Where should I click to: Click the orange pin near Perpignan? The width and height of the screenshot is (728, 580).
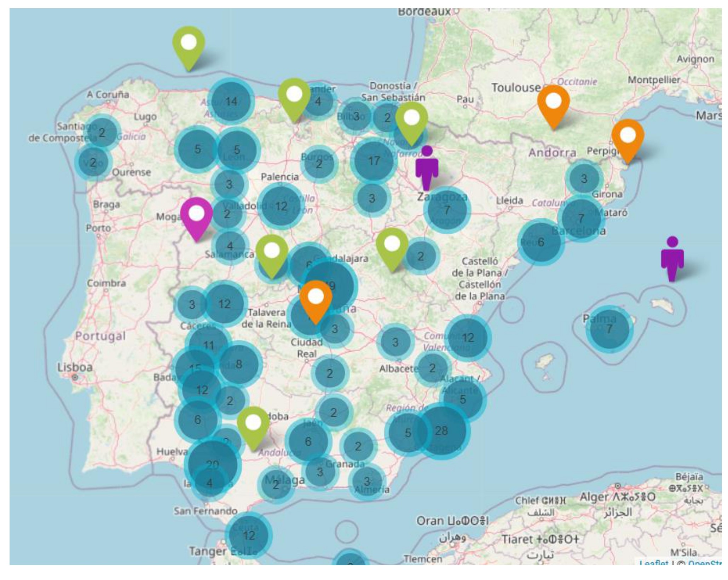[x=628, y=137]
